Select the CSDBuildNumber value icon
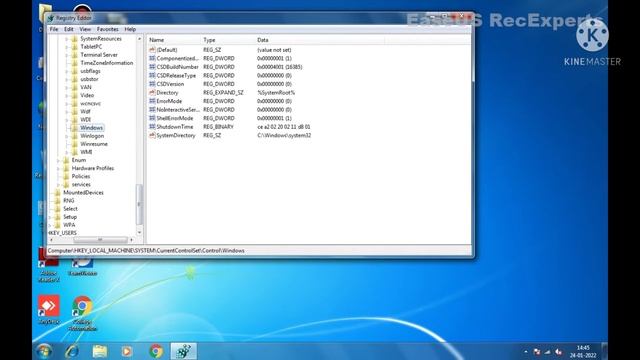Screen dimensions: 640x360 152,67
